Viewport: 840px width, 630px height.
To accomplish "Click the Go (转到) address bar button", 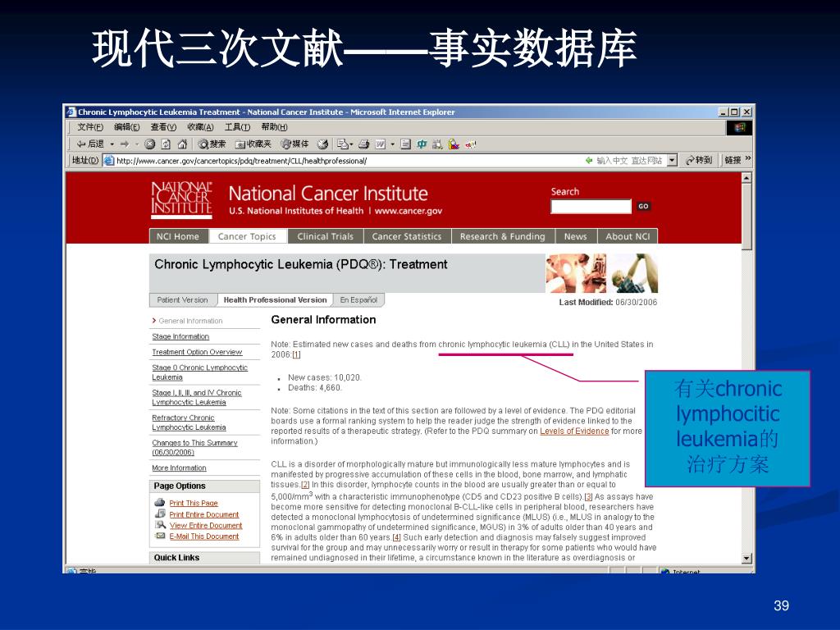I will click(x=699, y=160).
